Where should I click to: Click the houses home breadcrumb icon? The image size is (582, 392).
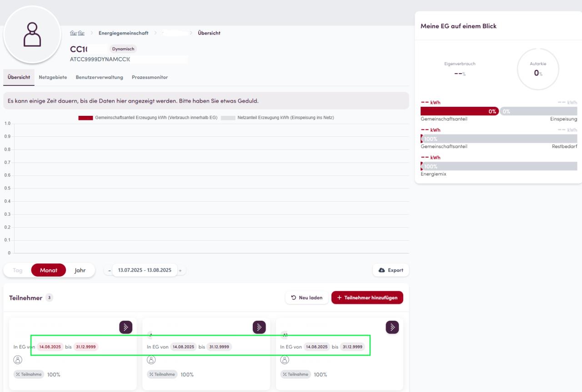click(x=76, y=33)
